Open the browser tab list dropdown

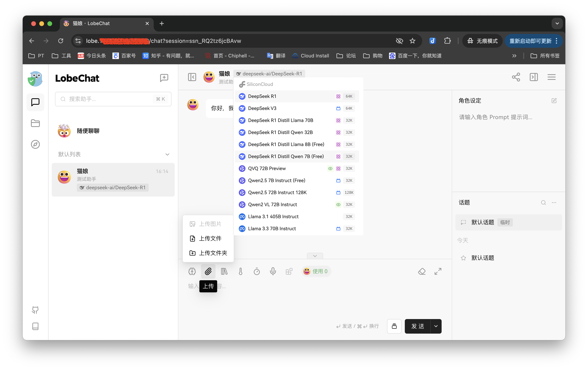pos(557,23)
